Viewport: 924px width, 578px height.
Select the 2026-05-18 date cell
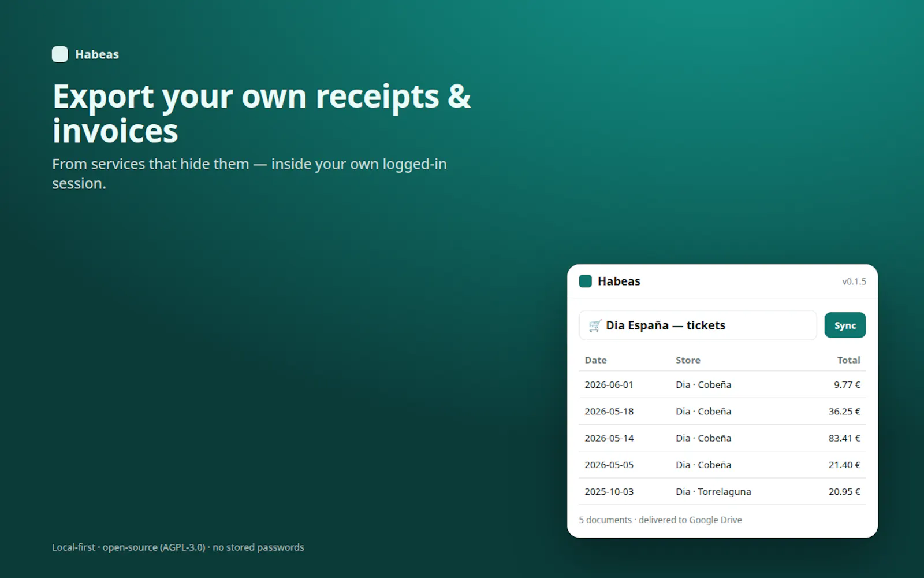click(x=609, y=412)
